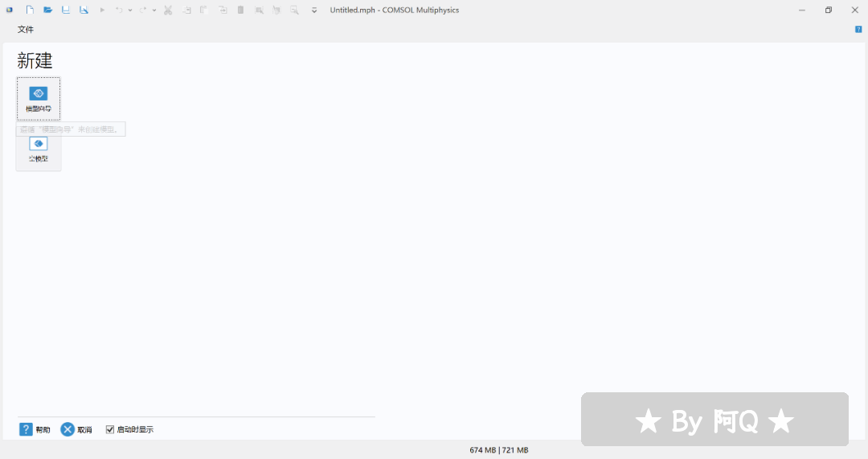
Task: Click the toolbar icon after Select All
Action: point(276,10)
